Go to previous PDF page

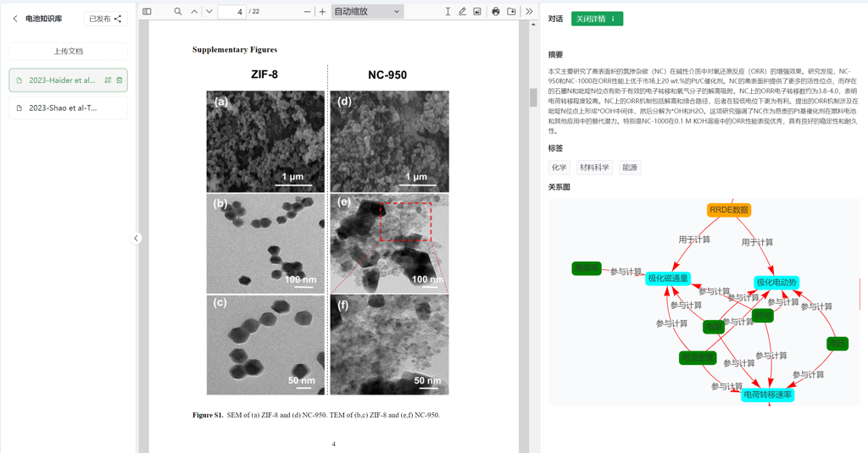(x=194, y=11)
